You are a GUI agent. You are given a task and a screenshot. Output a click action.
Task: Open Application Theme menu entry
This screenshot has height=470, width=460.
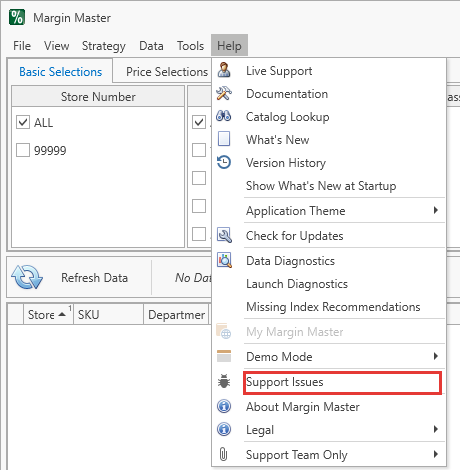[x=329, y=210]
